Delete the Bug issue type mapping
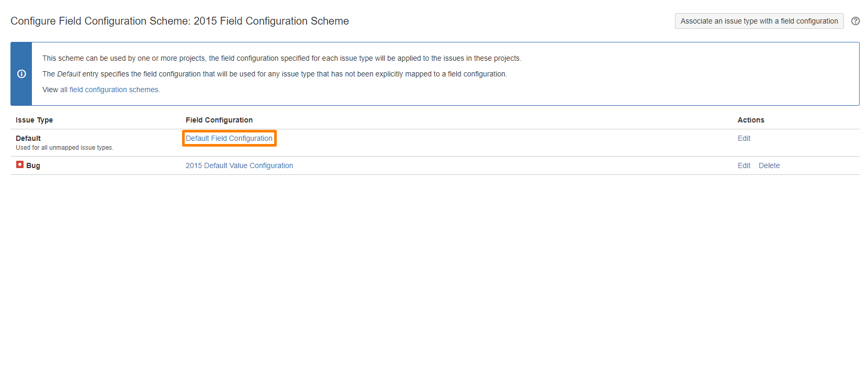 coord(769,165)
